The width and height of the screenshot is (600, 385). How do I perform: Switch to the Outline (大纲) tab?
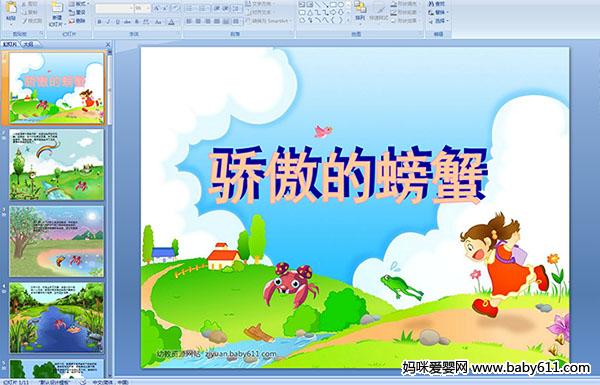[28, 44]
